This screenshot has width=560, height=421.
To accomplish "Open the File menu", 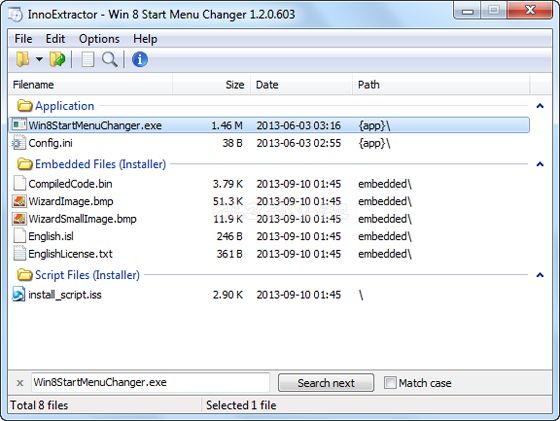I will pos(23,39).
